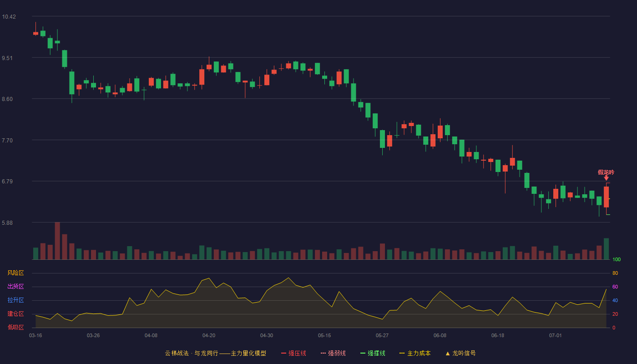Toggle the 强压线 legend series
This screenshot has height=364, width=637.
(x=293, y=353)
